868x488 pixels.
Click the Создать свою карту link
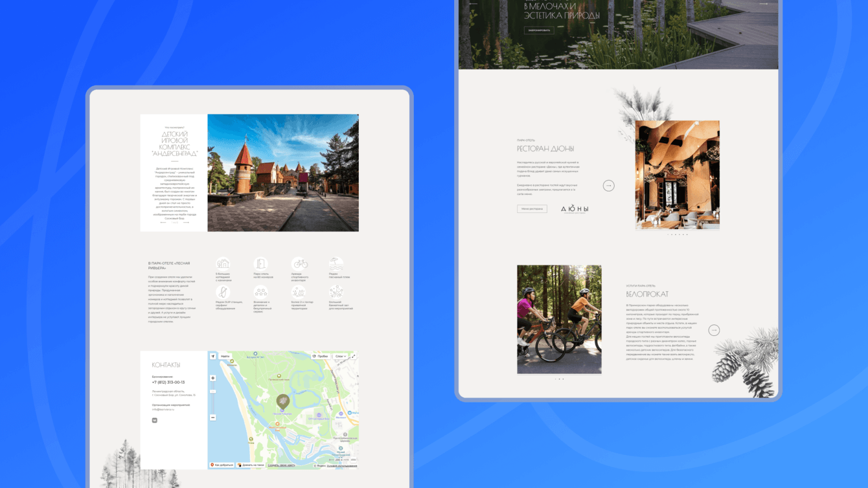click(282, 465)
